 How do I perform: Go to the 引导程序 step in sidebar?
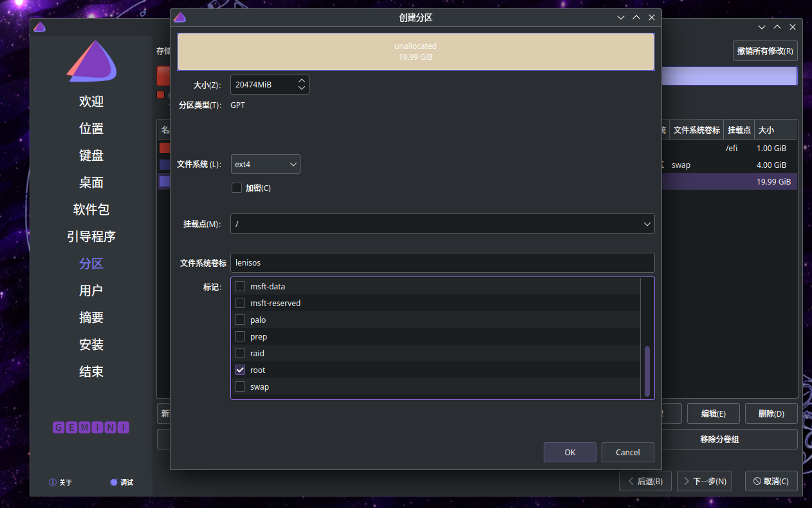91,237
